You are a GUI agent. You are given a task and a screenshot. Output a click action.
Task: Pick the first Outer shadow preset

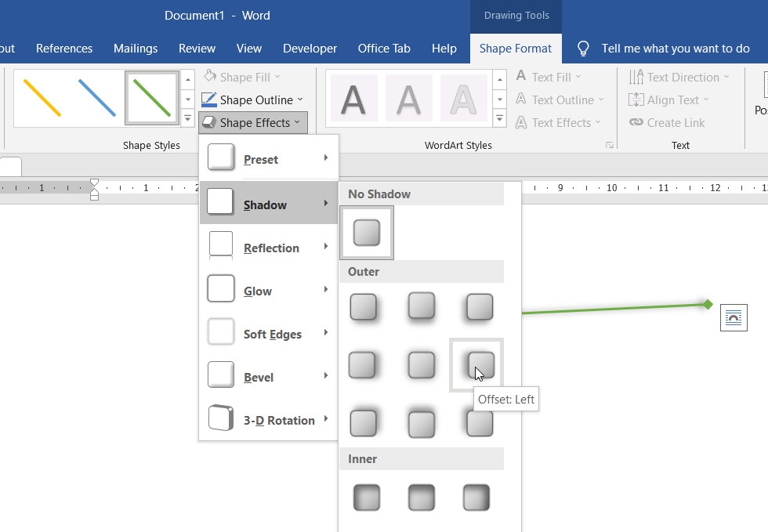click(x=364, y=307)
